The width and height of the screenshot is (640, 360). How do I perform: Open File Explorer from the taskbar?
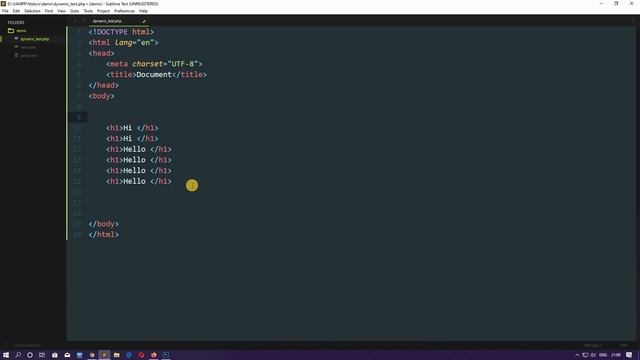pos(116,355)
